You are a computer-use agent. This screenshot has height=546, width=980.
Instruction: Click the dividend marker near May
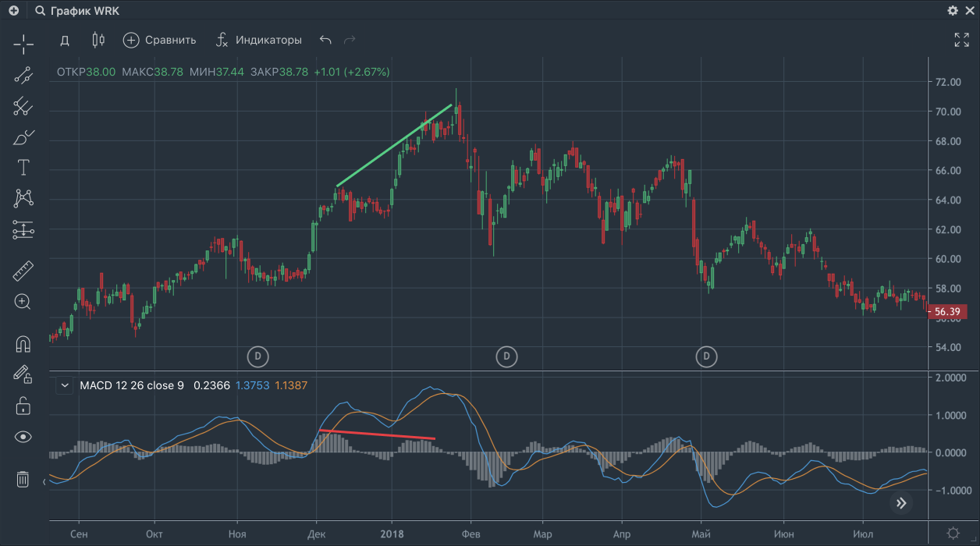706,357
